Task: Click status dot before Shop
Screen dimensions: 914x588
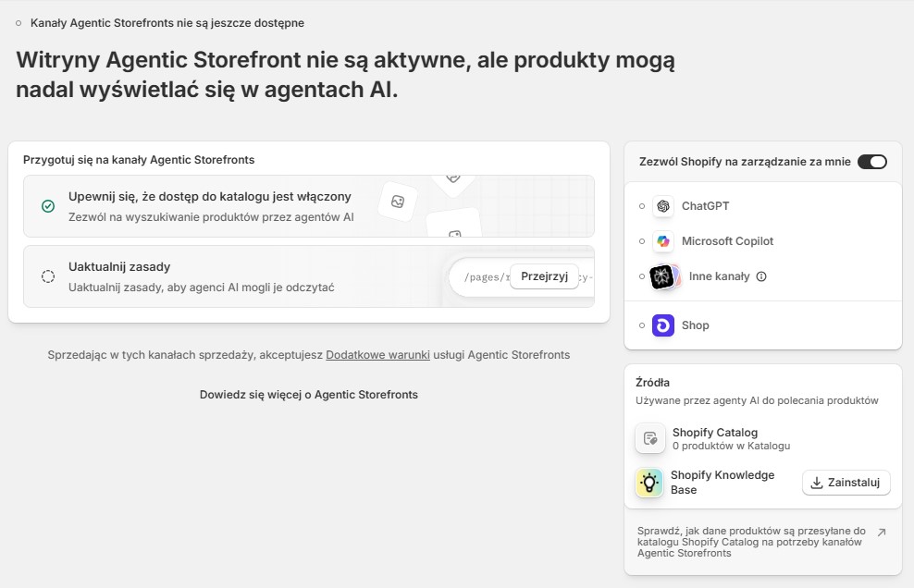Action: tap(642, 325)
